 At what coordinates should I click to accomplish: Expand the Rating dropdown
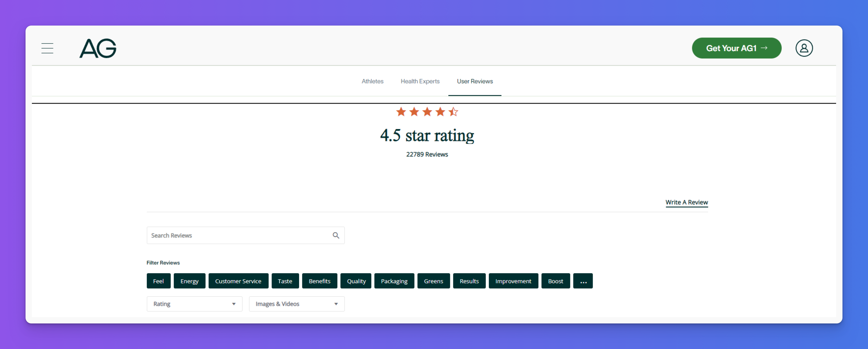coord(194,304)
